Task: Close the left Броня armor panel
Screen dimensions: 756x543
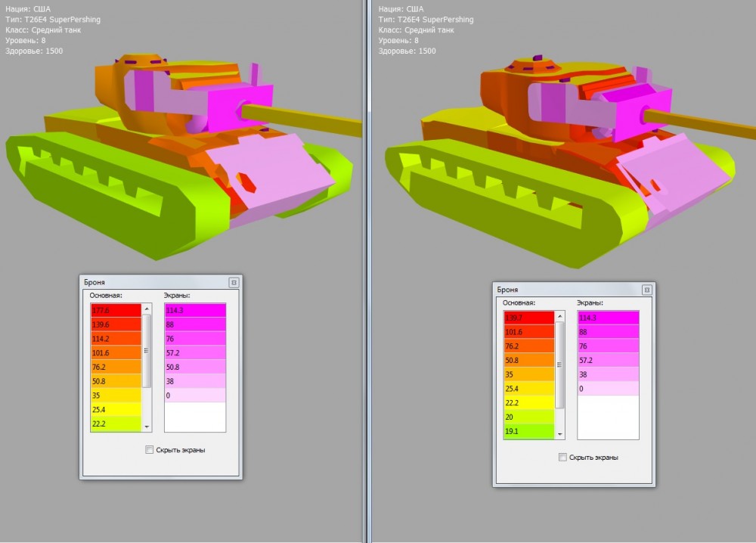Action: [x=234, y=282]
